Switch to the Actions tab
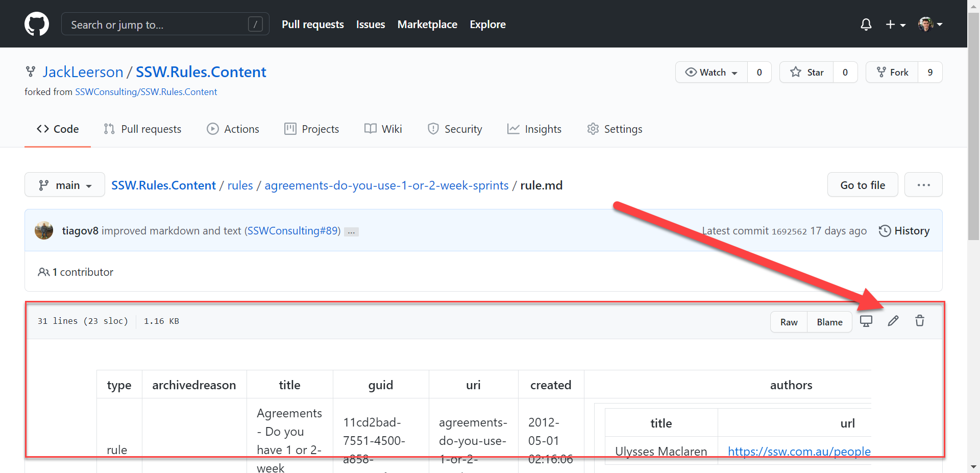Image resolution: width=980 pixels, height=473 pixels. coord(233,129)
